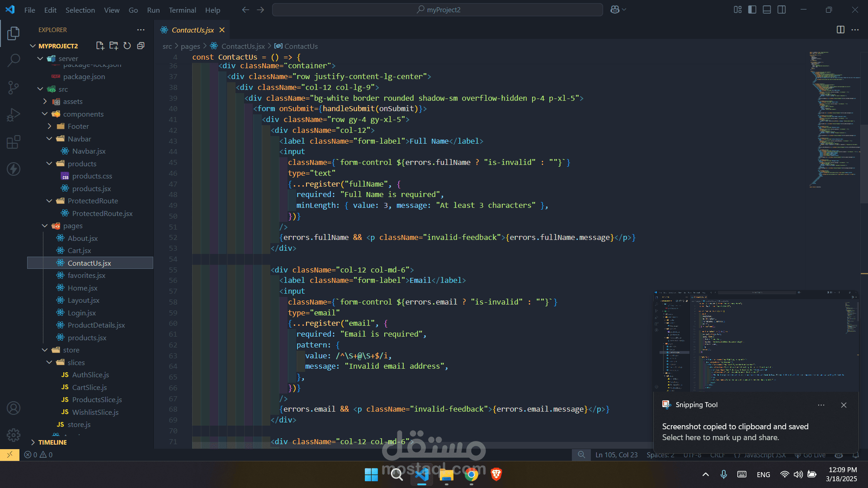This screenshot has width=868, height=488.
Task: Open the Manage gear icon
Action: coord(14,435)
